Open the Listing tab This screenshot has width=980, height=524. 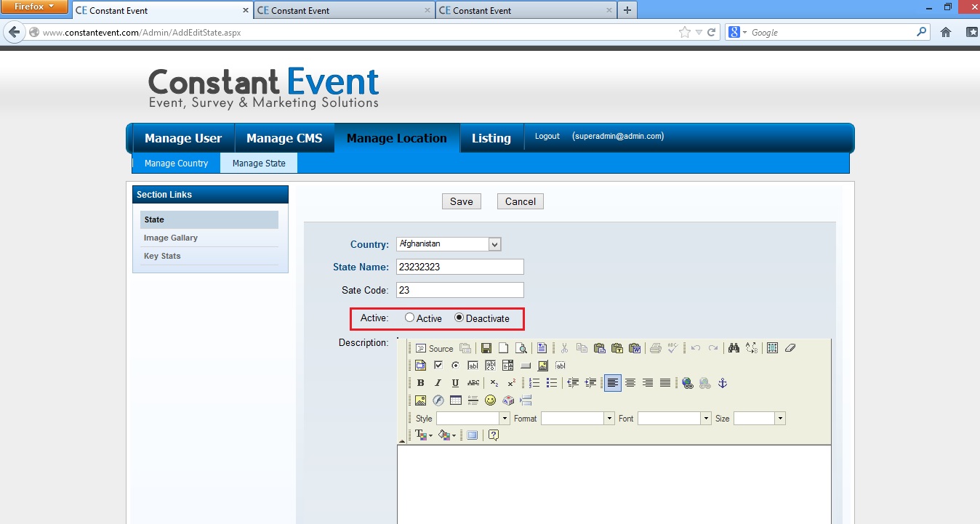[491, 138]
